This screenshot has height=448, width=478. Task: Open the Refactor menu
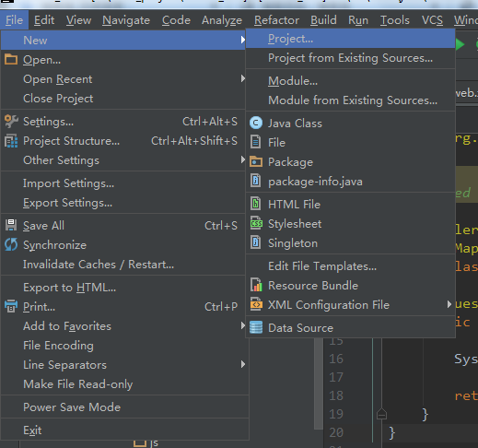click(x=276, y=20)
